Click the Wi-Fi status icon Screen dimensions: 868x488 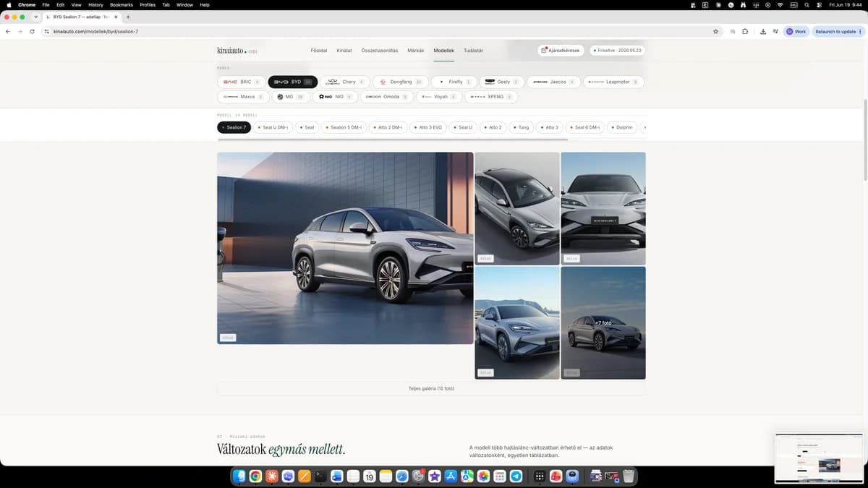[780, 4]
